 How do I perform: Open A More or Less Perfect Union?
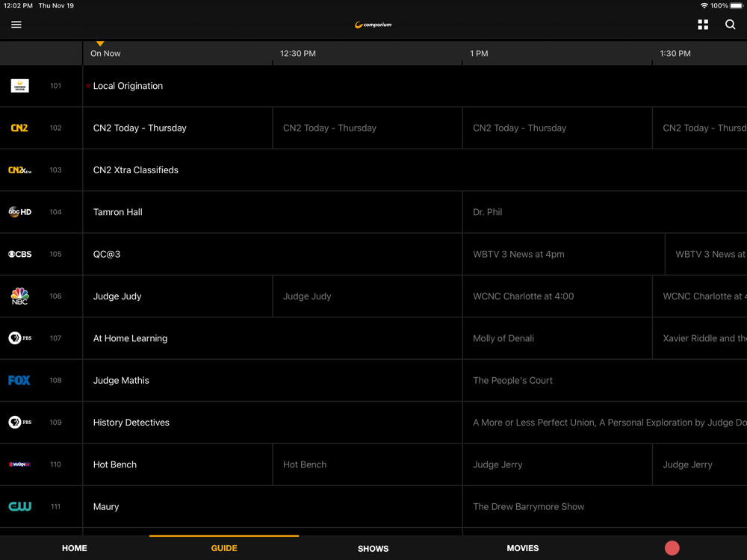point(605,423)
